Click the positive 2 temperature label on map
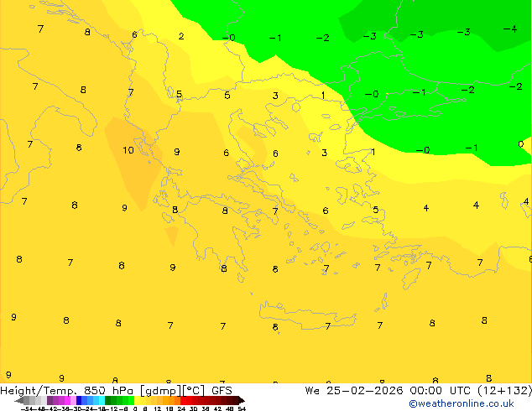 pos(181,36)
